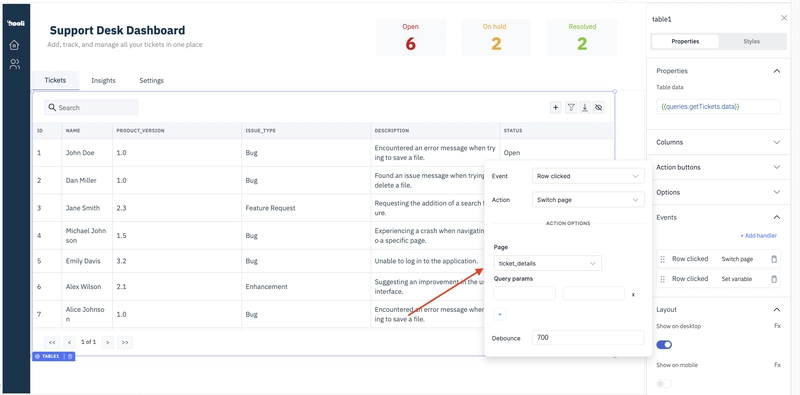Add a query param with plus button
The width and height of the screenshot is (800, 395).
499,314
